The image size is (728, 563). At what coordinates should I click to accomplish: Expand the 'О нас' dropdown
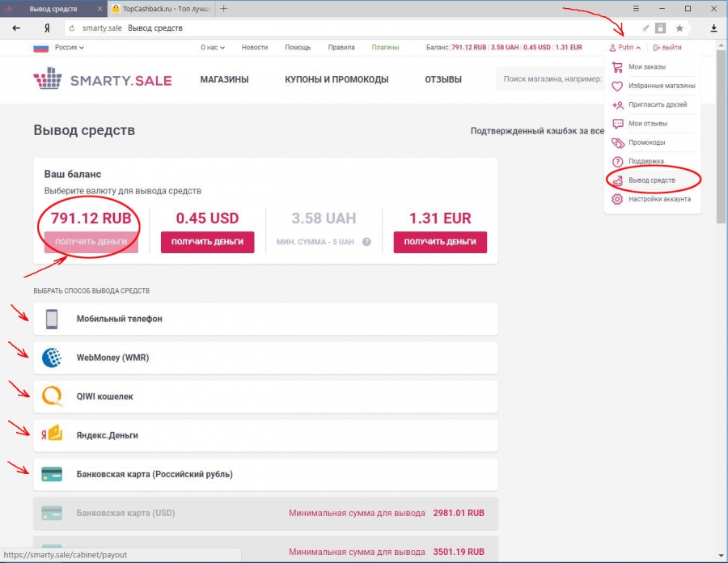pos(213,48)
